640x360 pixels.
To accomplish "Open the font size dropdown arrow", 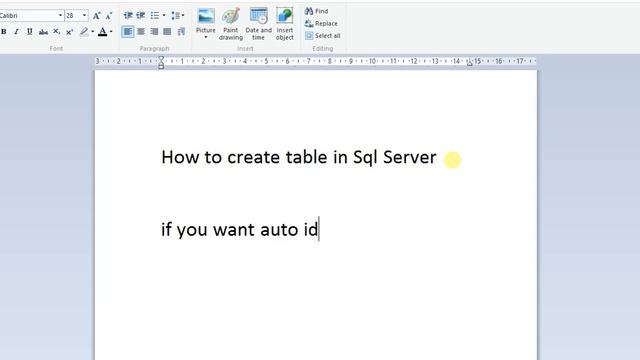I will click(84, 16).
